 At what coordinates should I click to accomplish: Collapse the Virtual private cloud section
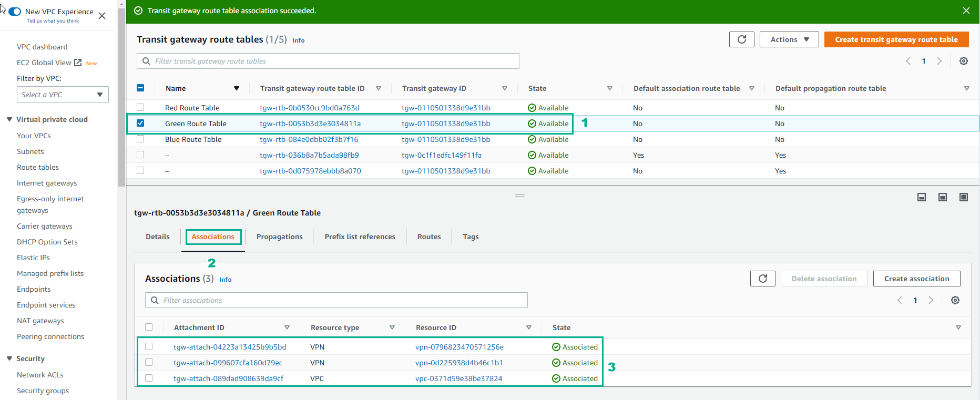(x=9, y=119)
